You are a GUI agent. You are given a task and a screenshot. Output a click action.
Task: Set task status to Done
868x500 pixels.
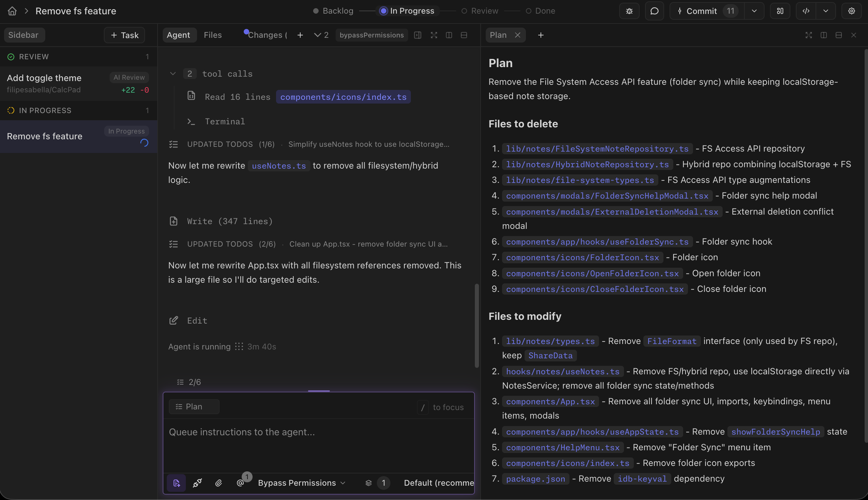pos(540,11)
